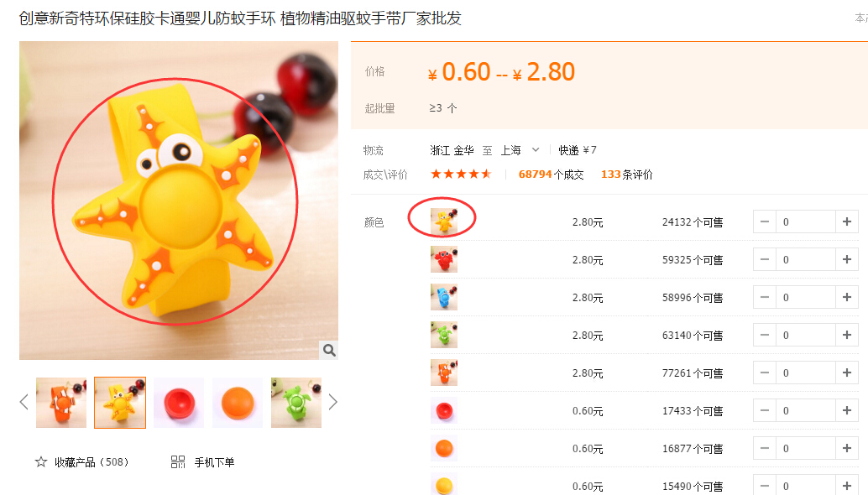Select the yellow starfish color swatch

(444, 221)
